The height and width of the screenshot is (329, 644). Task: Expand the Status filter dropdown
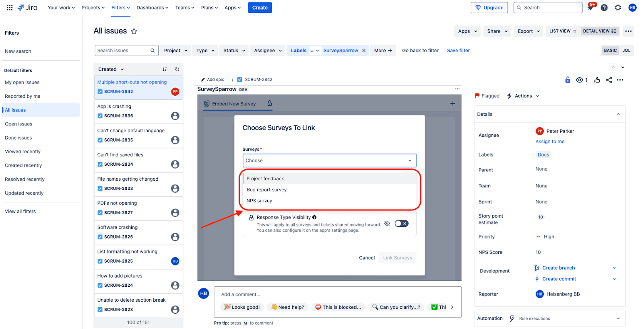pyautogui.click(x=234, y=51)
